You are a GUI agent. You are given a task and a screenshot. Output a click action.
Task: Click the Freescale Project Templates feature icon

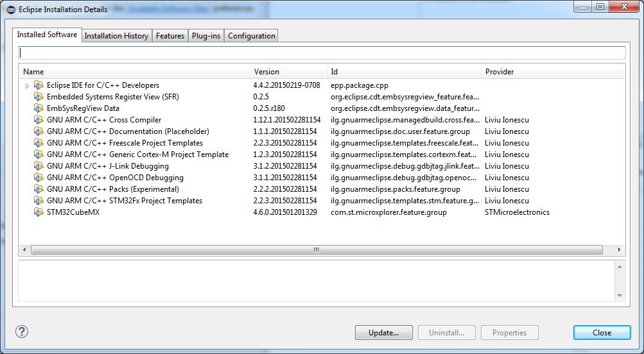coord(39,143)
